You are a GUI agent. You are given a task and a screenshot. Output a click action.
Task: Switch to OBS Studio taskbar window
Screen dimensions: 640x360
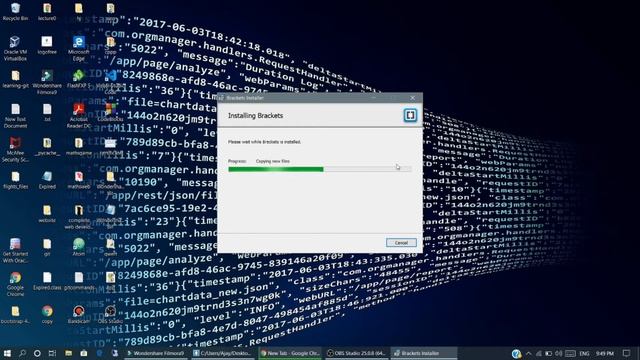(357, 353)
